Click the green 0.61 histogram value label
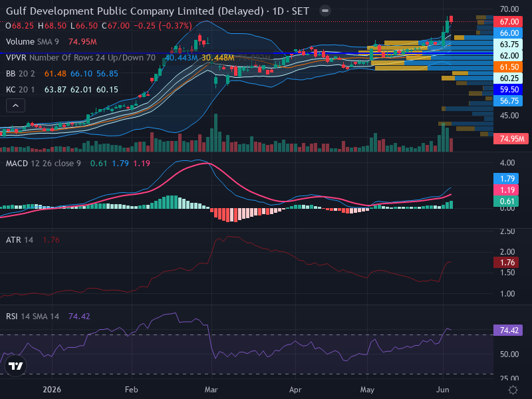The image size is (532, 399). pyautogui.click(x=507, y=201)
